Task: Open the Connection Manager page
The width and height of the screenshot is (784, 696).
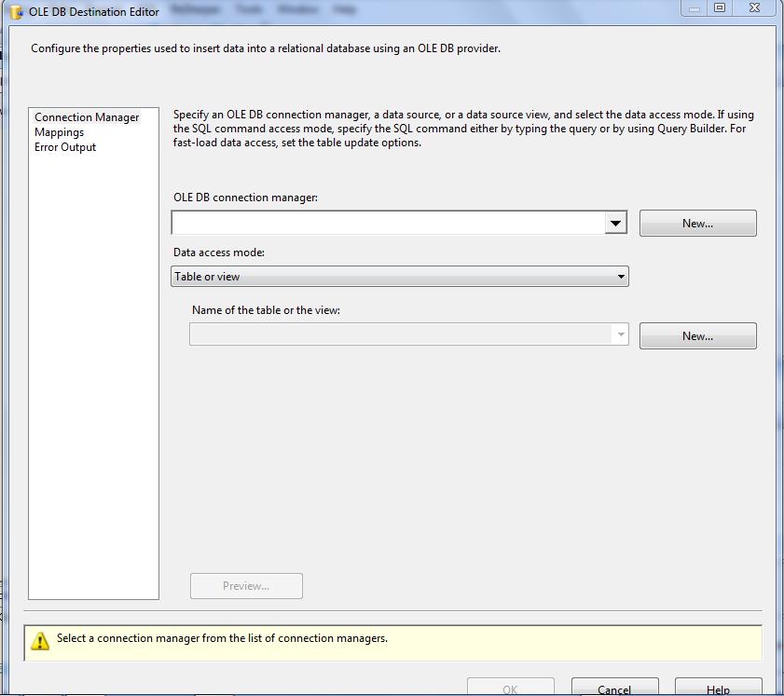Action: click(87, 117)
